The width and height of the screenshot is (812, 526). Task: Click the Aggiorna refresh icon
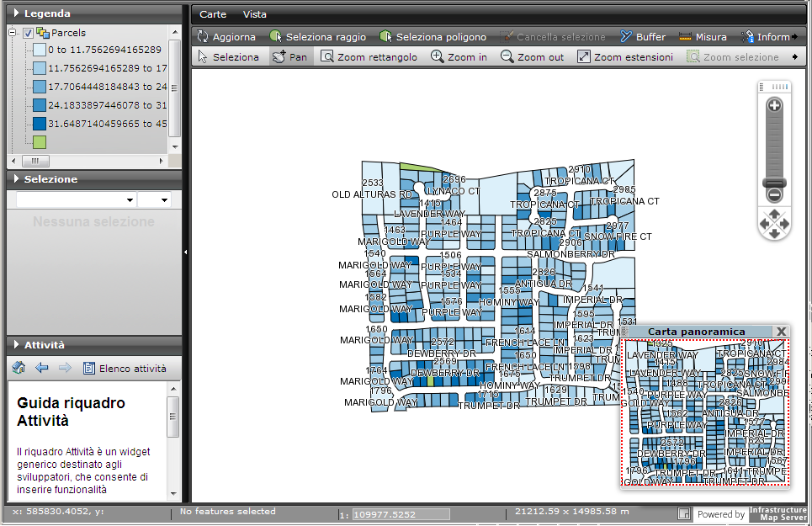tap(203, 37)
